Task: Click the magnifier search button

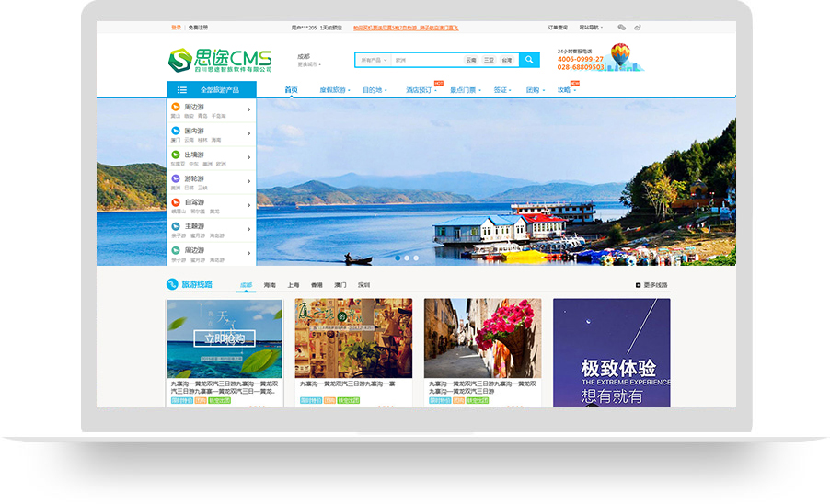Action: [529, 60]
